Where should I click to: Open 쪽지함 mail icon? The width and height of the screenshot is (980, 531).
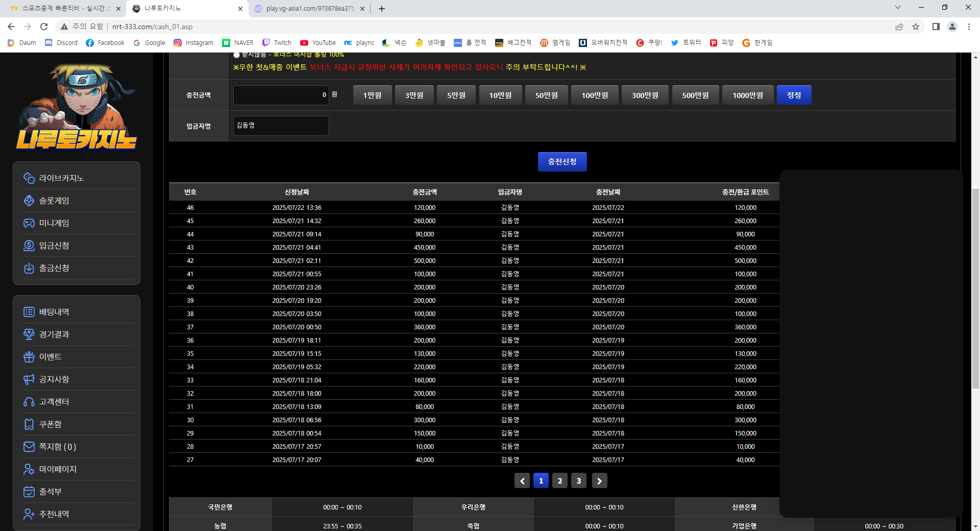(29, 447)
